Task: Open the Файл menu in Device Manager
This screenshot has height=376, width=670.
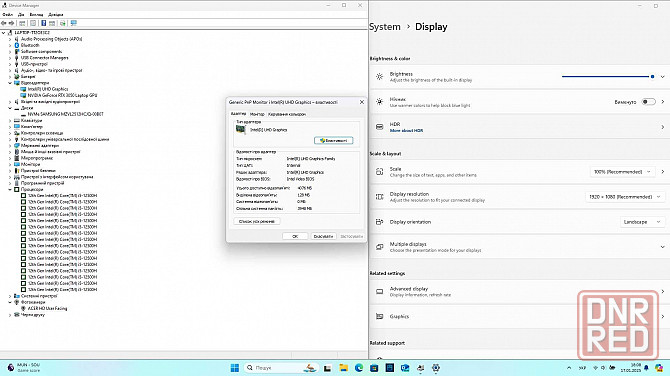Action: pos(8,15)
